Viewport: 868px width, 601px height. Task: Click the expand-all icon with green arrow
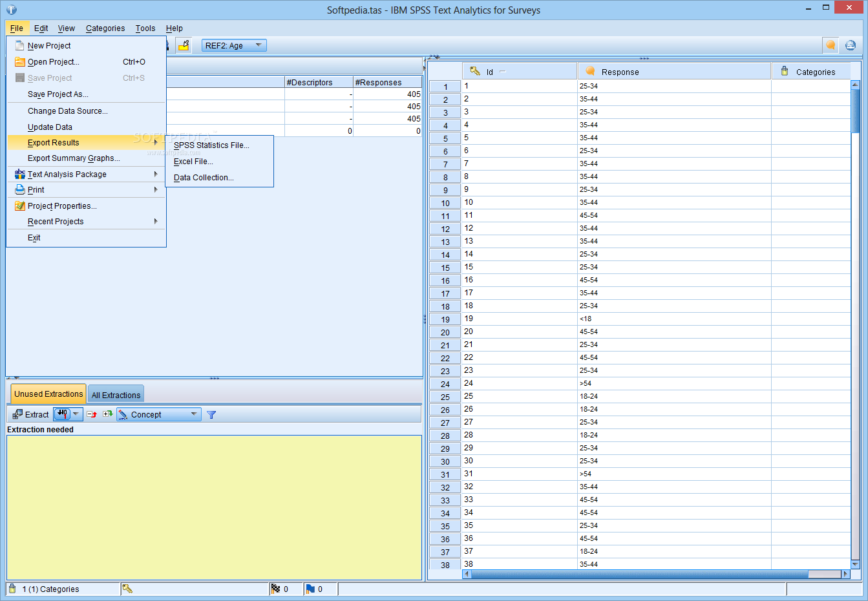click(107, 414)
